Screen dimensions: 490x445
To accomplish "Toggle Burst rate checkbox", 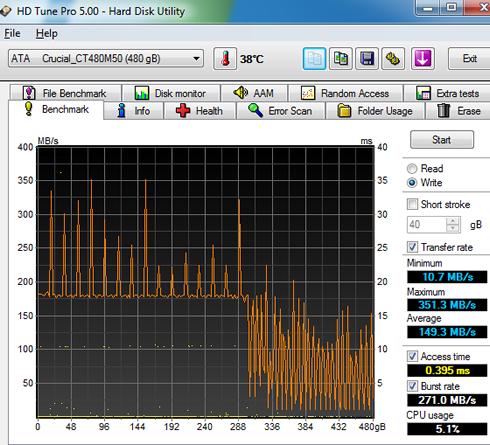I will click(412, 386).
